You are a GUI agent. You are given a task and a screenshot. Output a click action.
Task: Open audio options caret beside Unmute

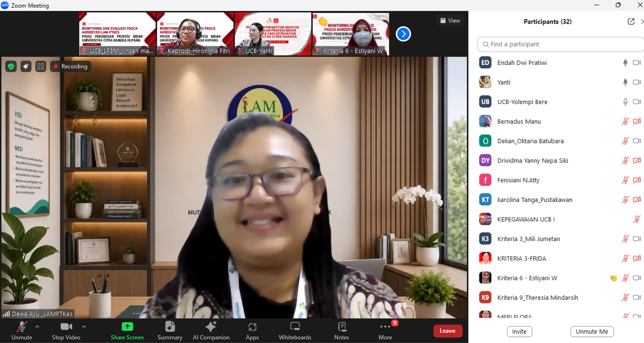tap(37, 327)
